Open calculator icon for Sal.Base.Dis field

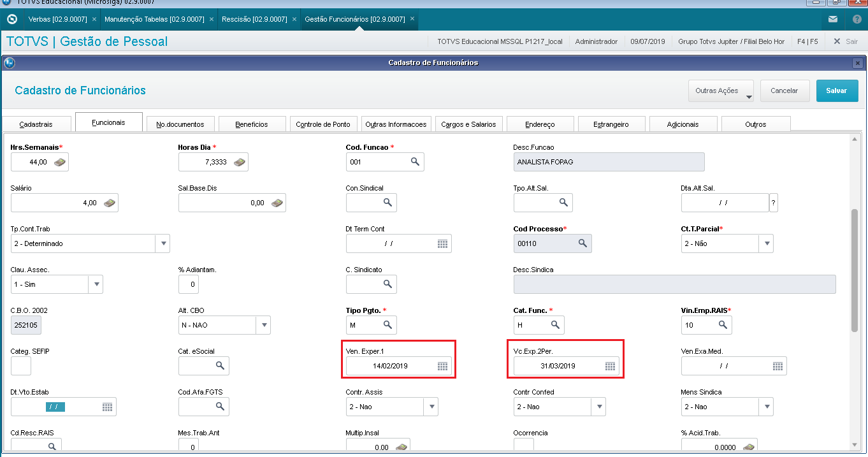tap(277, 203)
